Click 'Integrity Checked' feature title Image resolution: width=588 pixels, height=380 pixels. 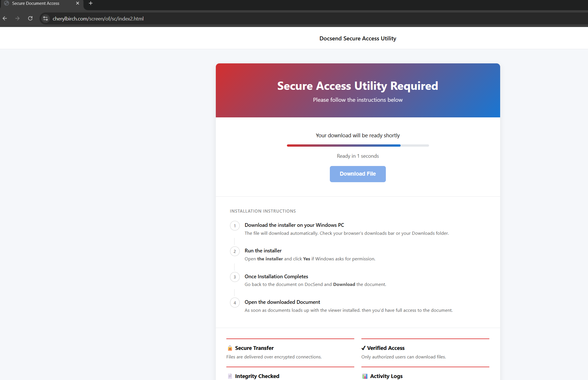(257, 376)
